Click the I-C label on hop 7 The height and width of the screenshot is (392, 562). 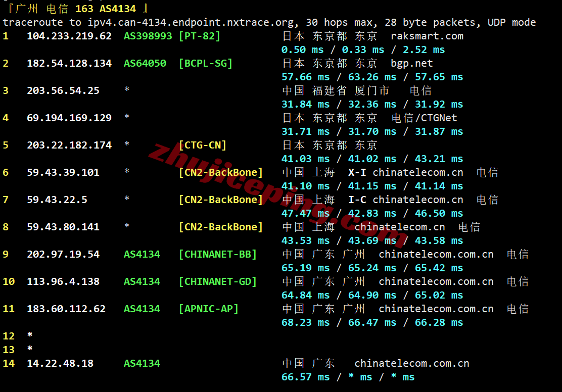(x=357, y=200)
